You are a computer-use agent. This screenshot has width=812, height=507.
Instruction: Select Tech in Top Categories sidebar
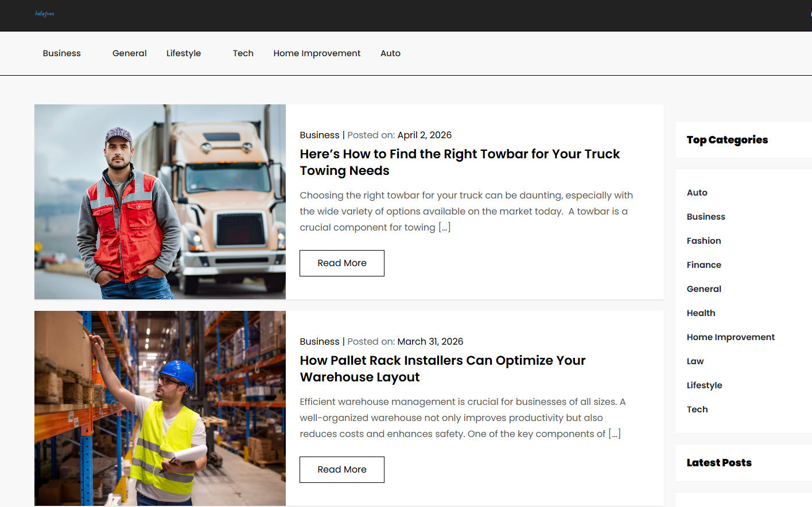697,409
